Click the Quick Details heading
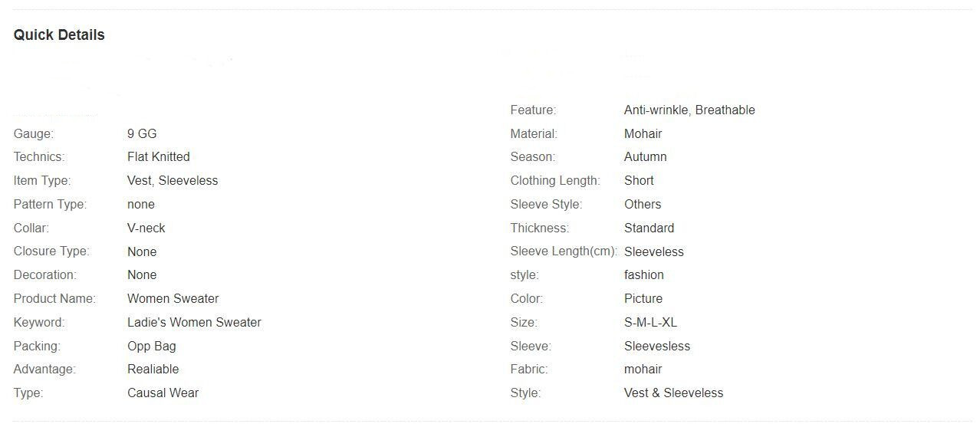 pos(59,34)
